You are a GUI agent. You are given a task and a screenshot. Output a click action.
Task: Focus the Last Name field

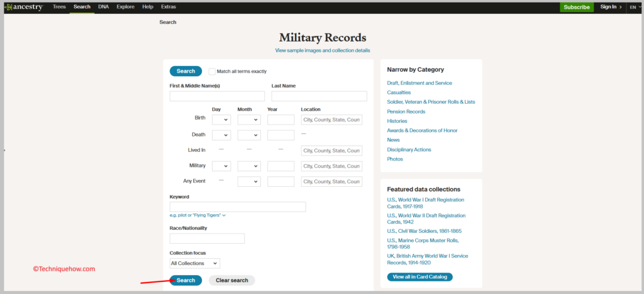coord(319,96)
